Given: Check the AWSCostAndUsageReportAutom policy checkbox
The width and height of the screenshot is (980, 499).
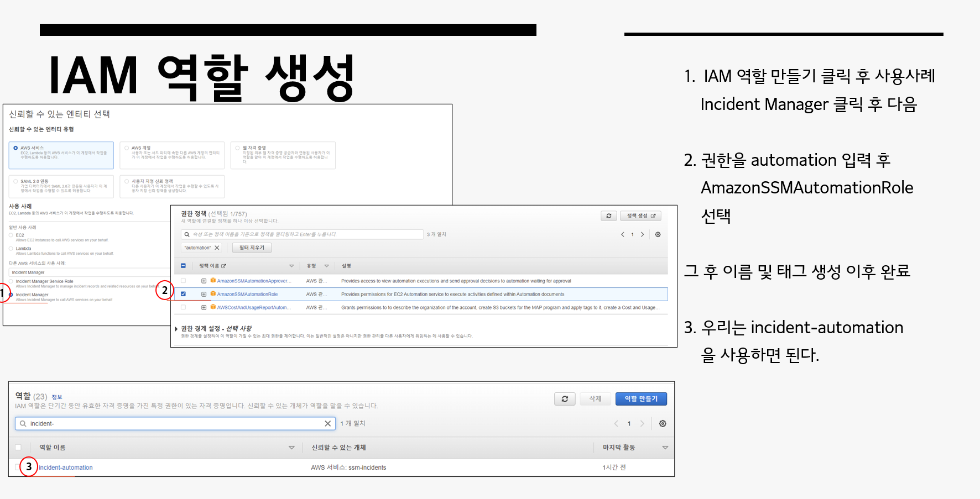Looking at the screenshot, I should 183,307.
